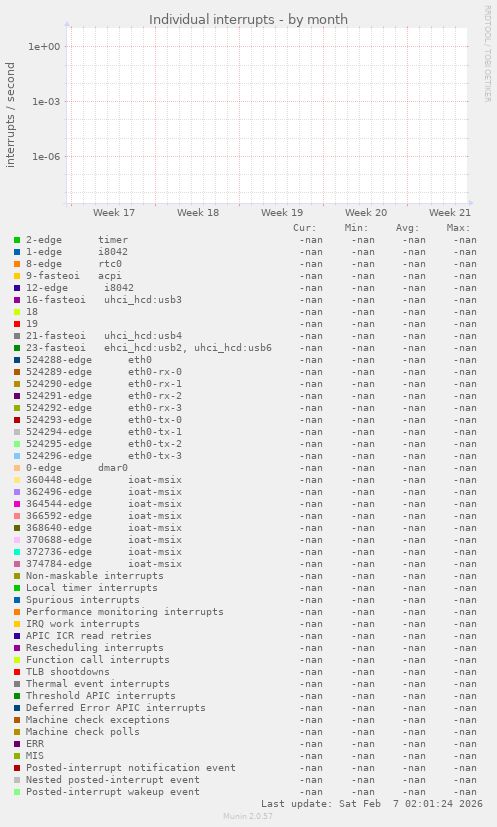Viewport: 497px width, 827px height.
Task: Click the Rescheduling interrupts legend entry
Action: (94, 648)
